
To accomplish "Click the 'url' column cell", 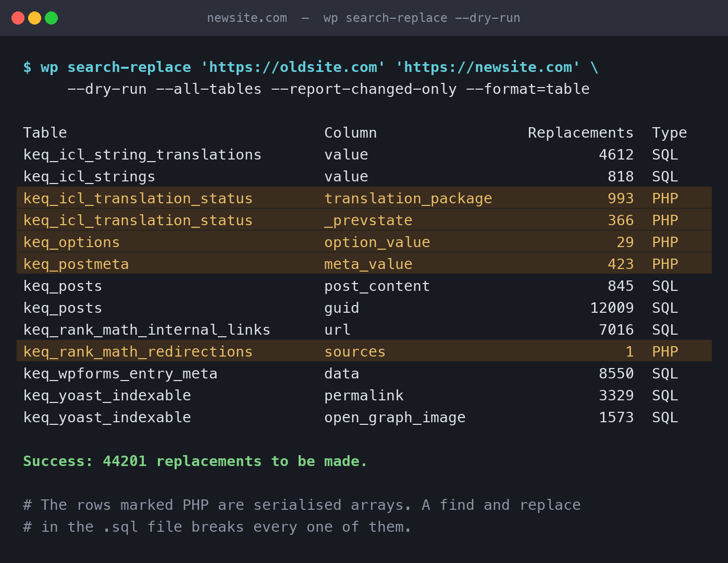I will pyautogui.click(x=337, y=330).
